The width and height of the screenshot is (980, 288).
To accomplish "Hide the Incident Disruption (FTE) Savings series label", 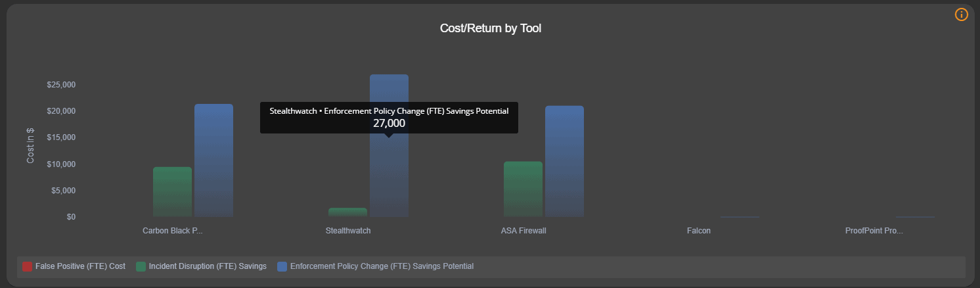I will [x=208, y=266].
